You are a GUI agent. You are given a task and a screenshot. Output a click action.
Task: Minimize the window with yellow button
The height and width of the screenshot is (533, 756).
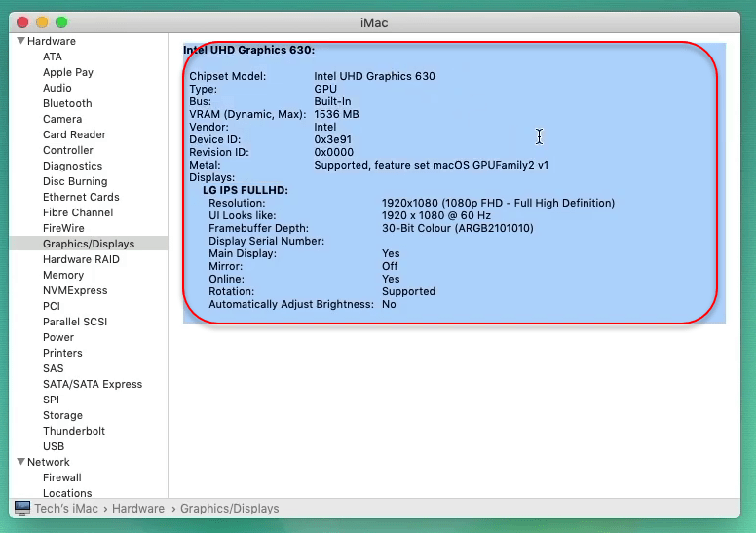42,22
